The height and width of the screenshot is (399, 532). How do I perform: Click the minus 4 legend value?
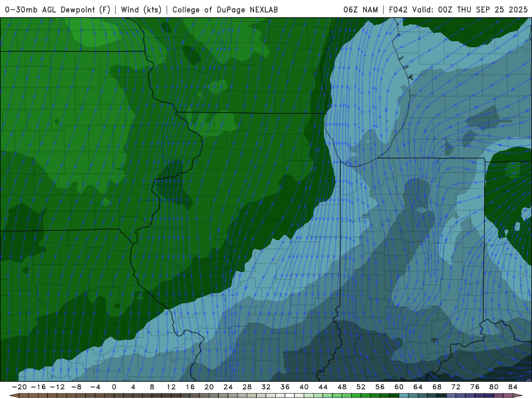pyautogui.click(x=95, y=387)
